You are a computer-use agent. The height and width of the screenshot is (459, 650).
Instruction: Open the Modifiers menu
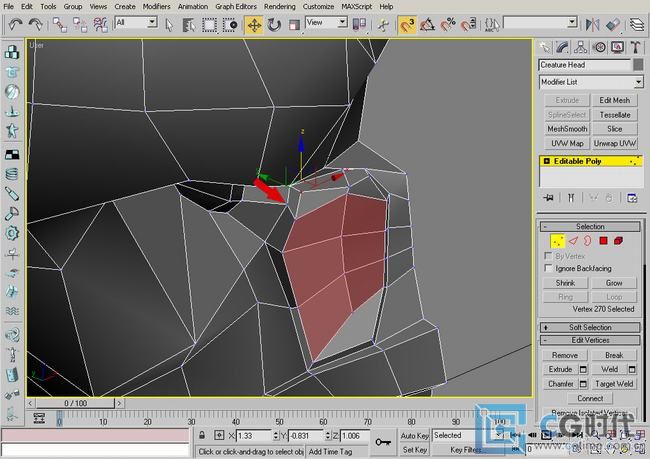tap(156, 7)
